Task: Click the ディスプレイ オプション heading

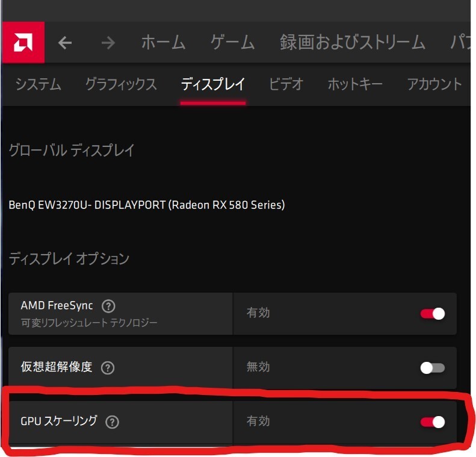Action: [69, 259]
